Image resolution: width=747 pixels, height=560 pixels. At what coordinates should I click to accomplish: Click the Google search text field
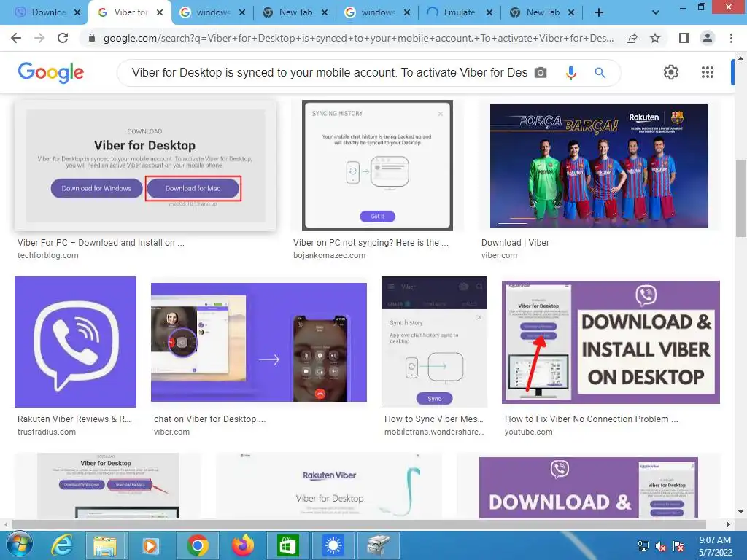tap(329, 72)
